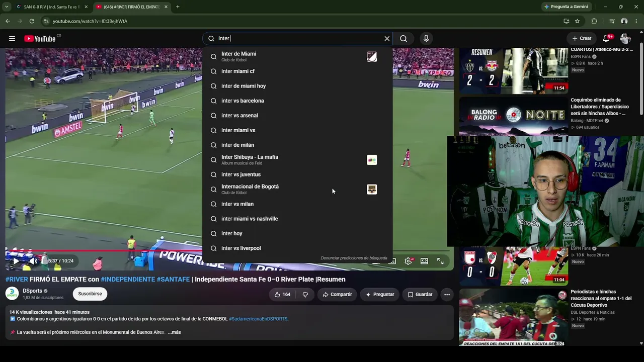Open the DSports channel avatar

pyautogui.click(x=12, y=294)
